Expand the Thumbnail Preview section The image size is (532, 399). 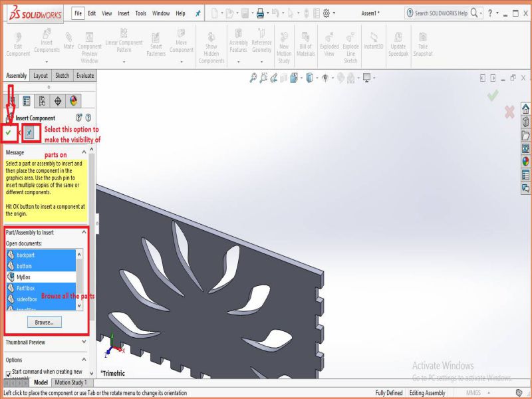coord(84,342)
